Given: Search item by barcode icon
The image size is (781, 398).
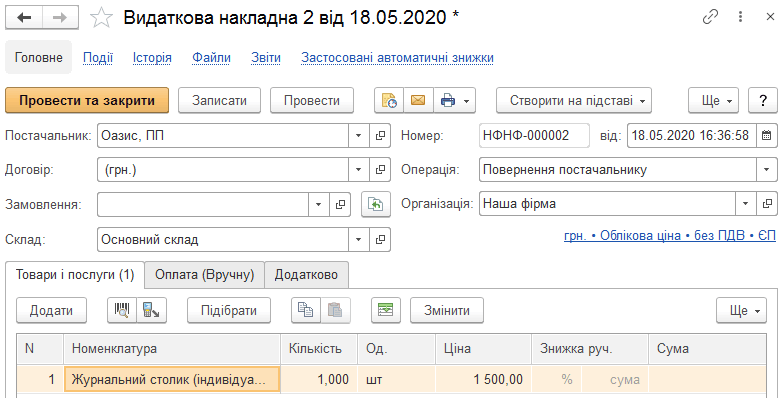Looking at the screenshot, I should click(x=122, y=310).
